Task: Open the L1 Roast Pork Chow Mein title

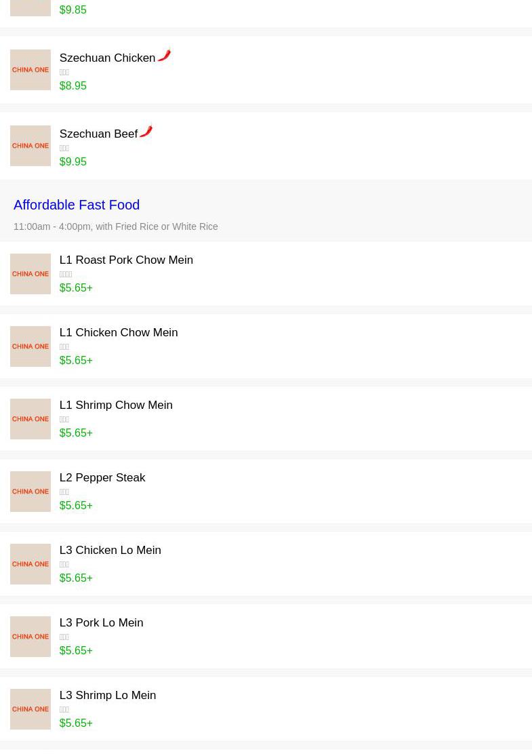Action: coord(126,260)
